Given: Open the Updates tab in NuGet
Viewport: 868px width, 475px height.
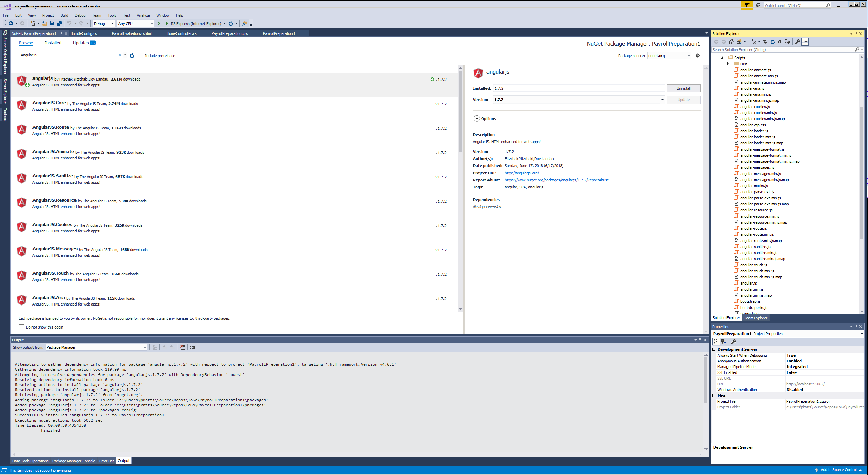Looking at the screenshot, I should click(x=84, y=43).
